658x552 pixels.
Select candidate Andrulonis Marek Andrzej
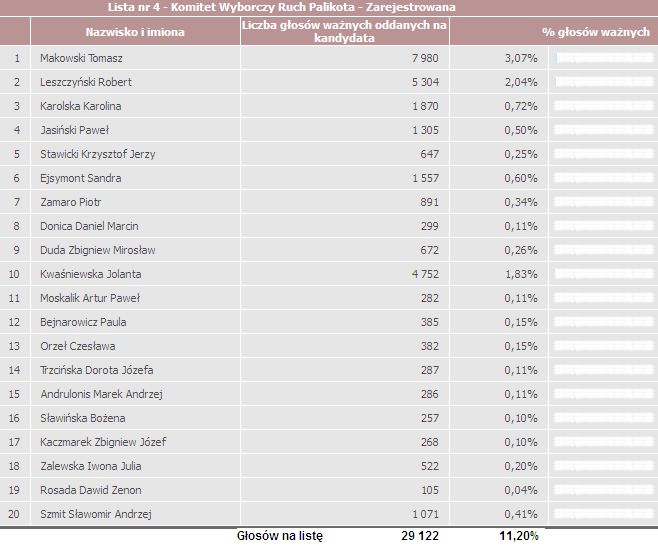pyautogui.click(x=101, y=394)
